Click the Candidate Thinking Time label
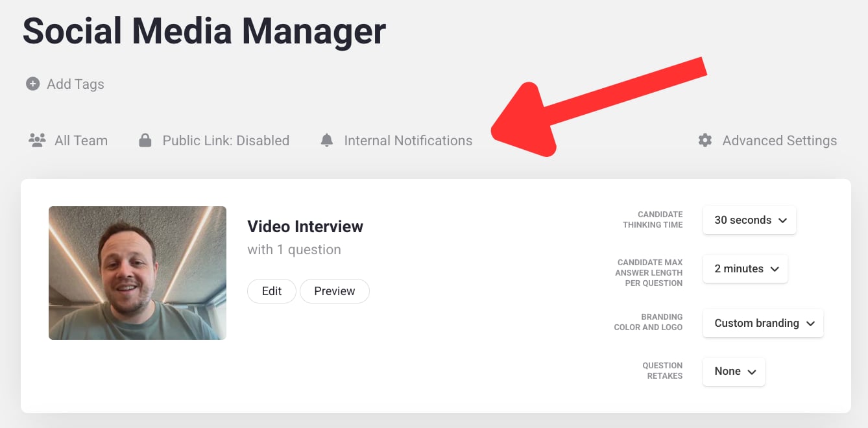The height and width of the screenshot is (428, 868). 653,220
